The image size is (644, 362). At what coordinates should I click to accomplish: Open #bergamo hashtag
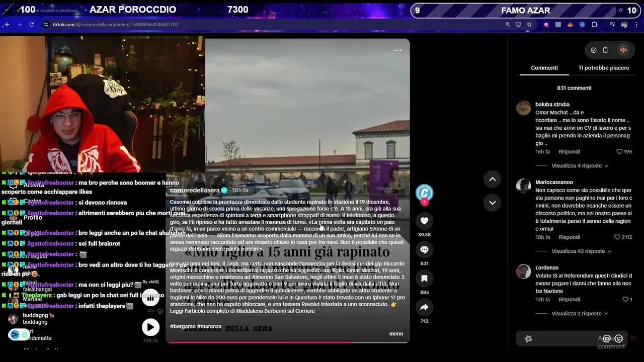(183, 326)
